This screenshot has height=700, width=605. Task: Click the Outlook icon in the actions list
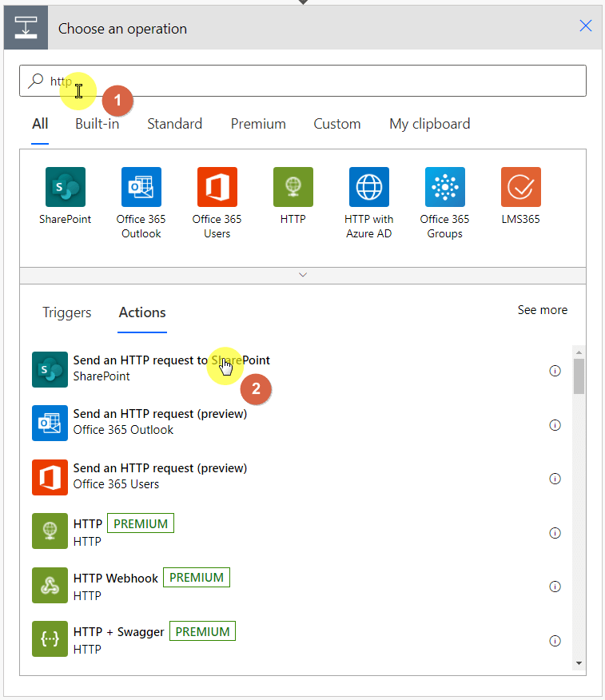tap(50, 423)
